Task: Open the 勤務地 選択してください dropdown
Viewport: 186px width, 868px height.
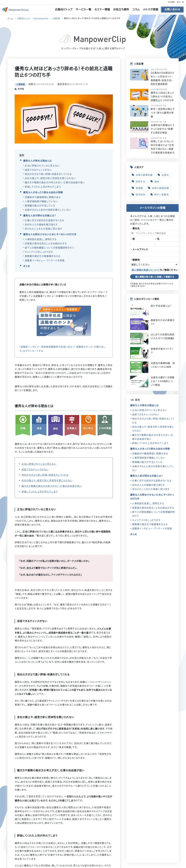Action: pos(154,264)
